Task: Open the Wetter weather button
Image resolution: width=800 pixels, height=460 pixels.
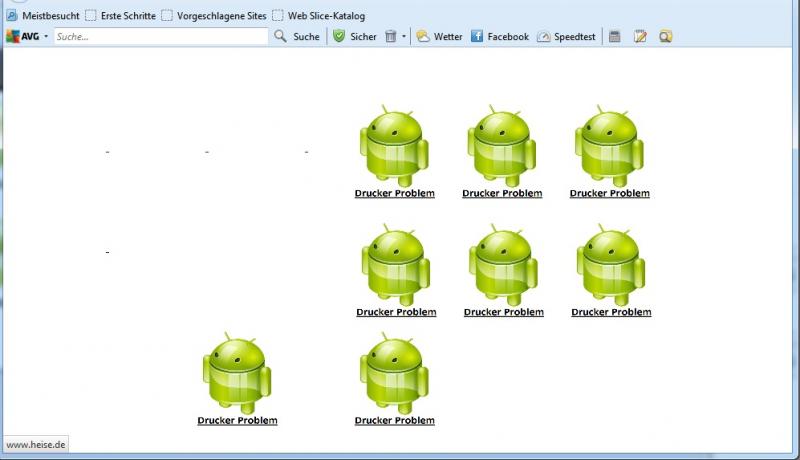Action: pyautogui.click(x=439, y=36)
